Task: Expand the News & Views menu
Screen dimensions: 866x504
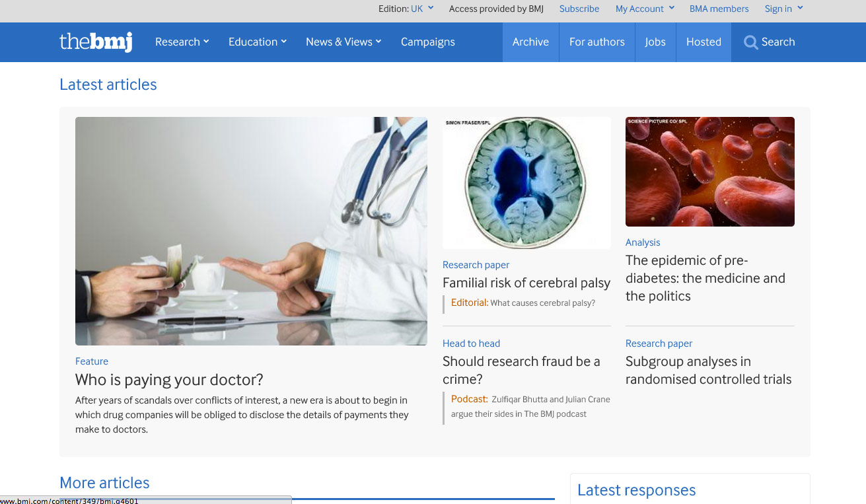Action: (x=343, y=42)
